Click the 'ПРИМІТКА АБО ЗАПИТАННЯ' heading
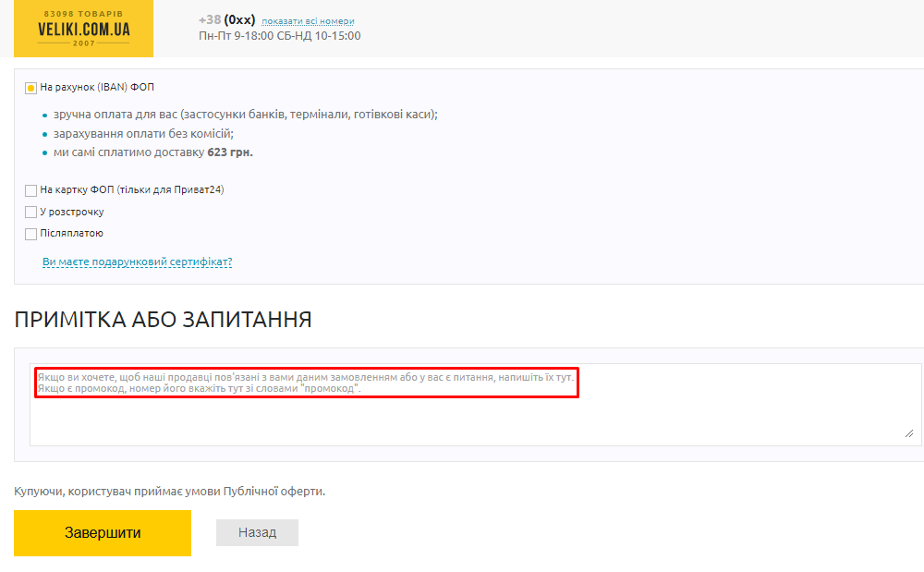924x572 pixels. coord(164,320)
